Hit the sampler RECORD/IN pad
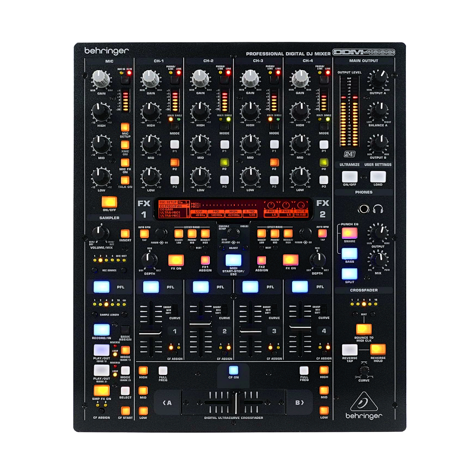 (x=102, y=328)
